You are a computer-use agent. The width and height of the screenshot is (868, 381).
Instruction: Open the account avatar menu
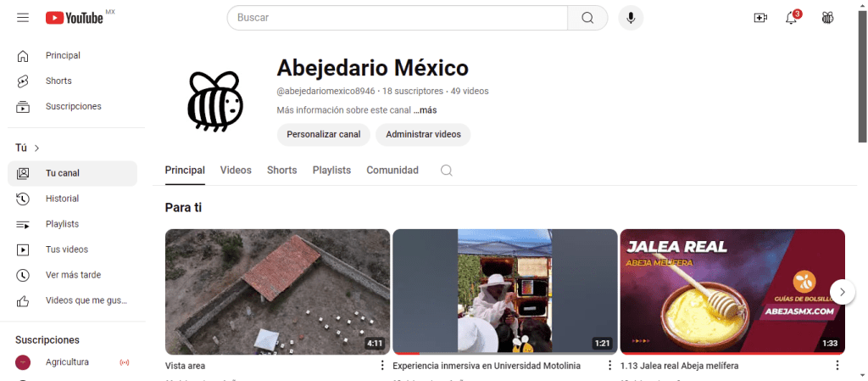pyautogui.click(x=828, y=18)
